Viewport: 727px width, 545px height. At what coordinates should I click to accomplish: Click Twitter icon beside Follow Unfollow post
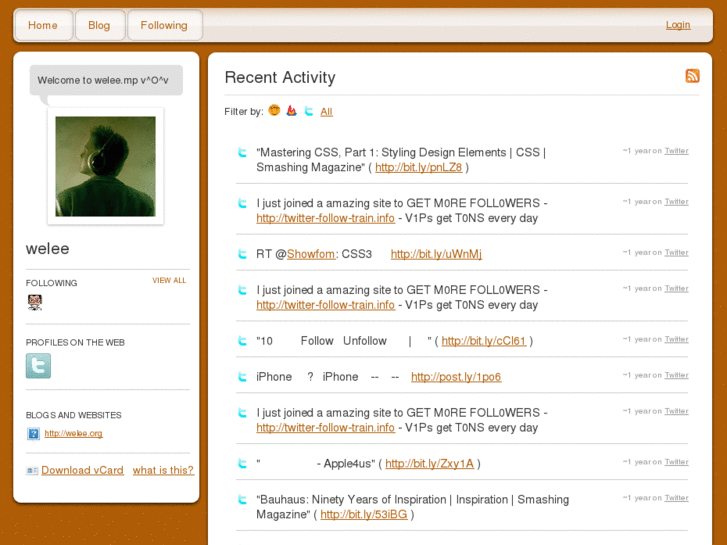tap(242, 341)
